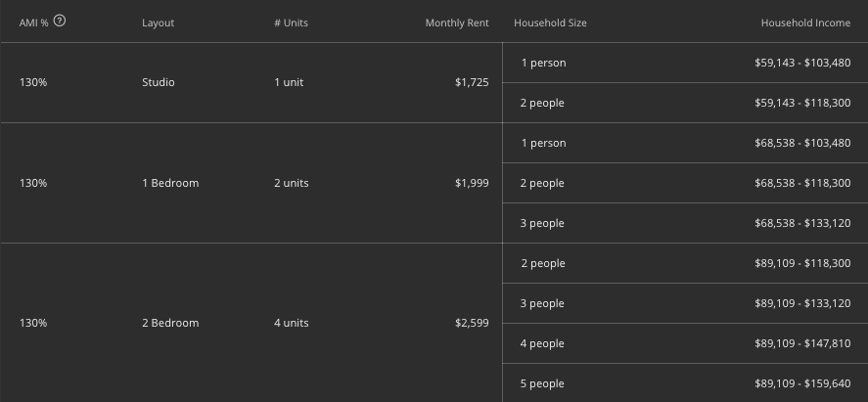This screenshot has height=402, width=868.
Task: Click the $2,599 monthly rent value
Action: (472, 323)
